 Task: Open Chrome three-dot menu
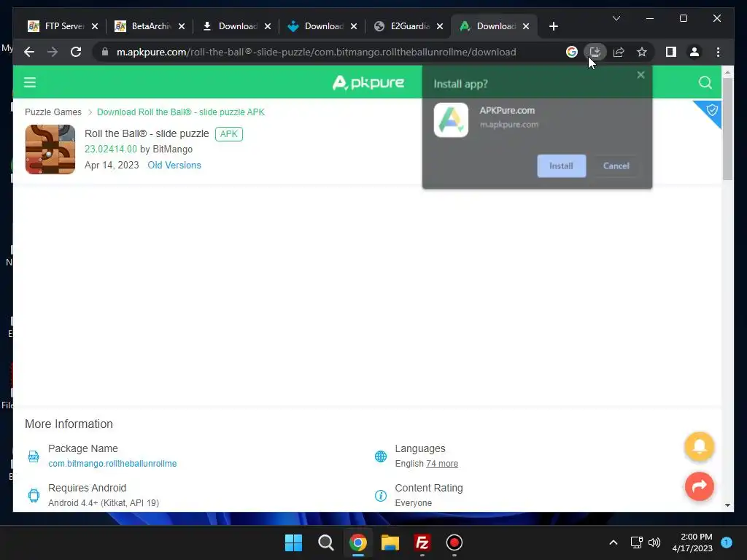(x=718, y=52)
